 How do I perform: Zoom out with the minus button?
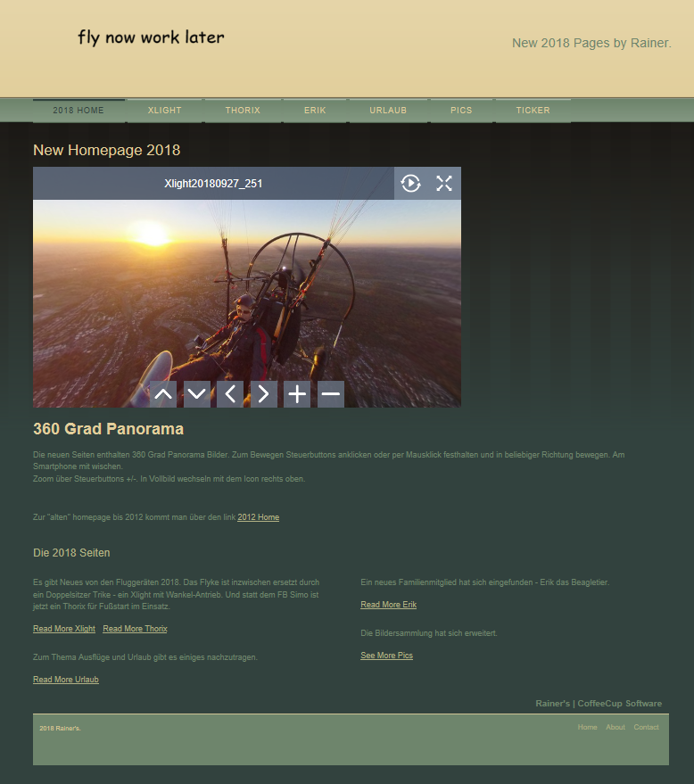pyautogui.click(x=331, y=394)
